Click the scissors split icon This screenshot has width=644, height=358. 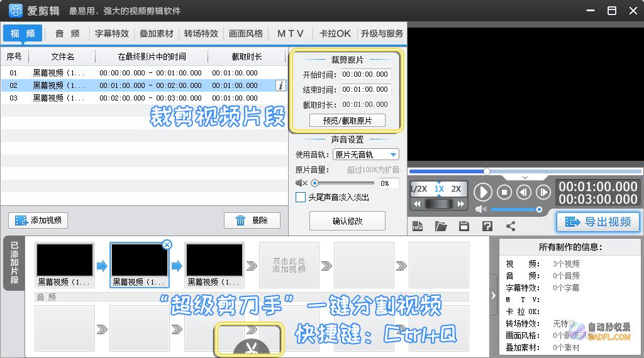point(252,348)
